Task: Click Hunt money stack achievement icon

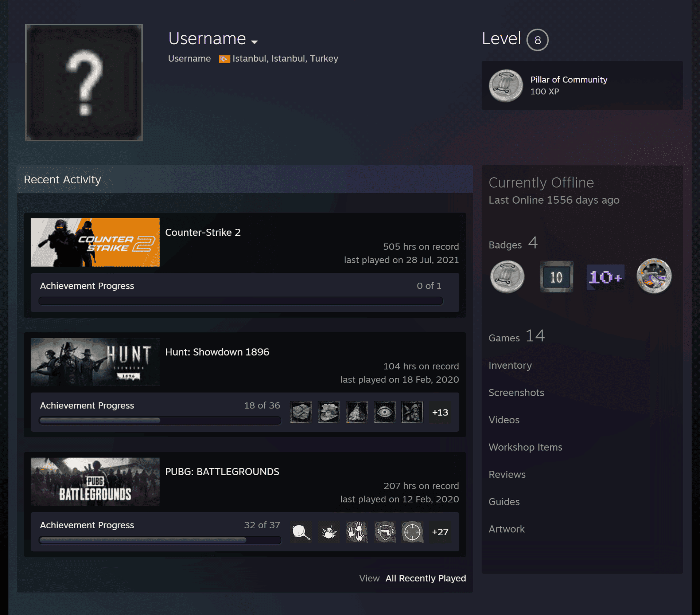Action: (301, 412)
